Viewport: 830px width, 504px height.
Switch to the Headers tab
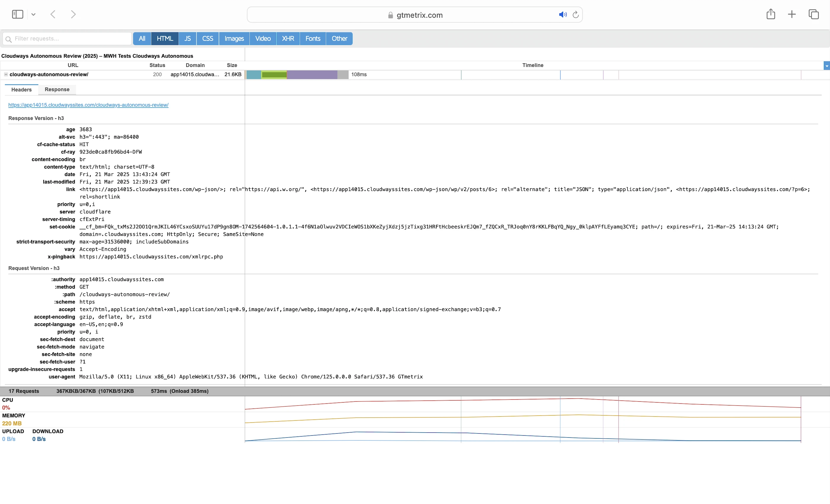(21, 90)
